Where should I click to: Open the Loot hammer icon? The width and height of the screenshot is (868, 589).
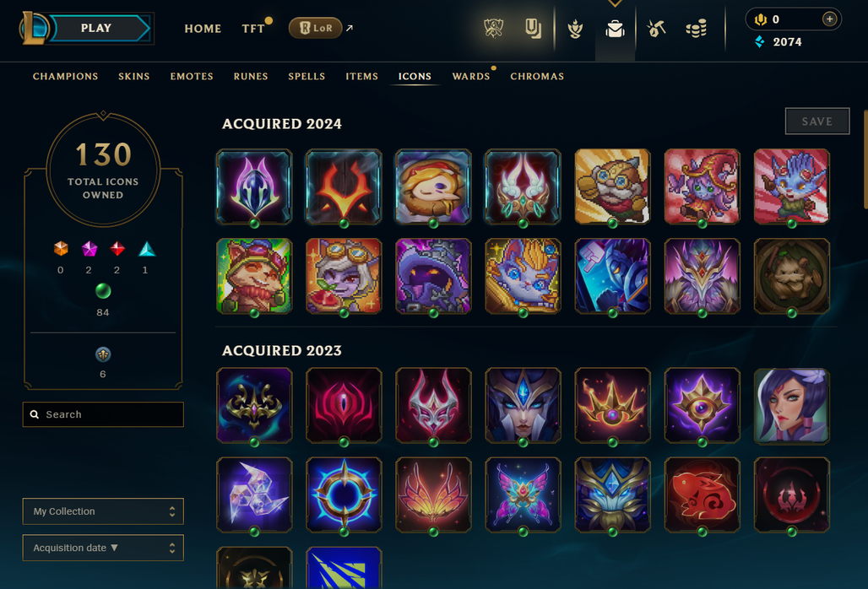pyautogui.click(x=656, y=28)
